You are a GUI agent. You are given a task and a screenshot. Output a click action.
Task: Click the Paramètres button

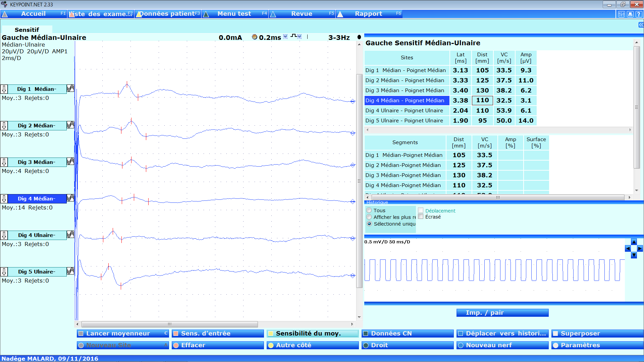click(597, 345)
